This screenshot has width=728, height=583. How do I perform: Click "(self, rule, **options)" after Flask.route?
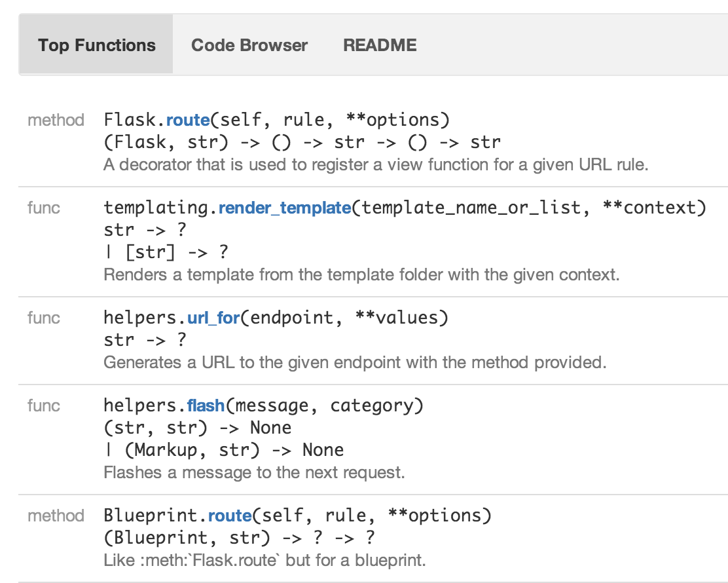(x=330, y=120)
